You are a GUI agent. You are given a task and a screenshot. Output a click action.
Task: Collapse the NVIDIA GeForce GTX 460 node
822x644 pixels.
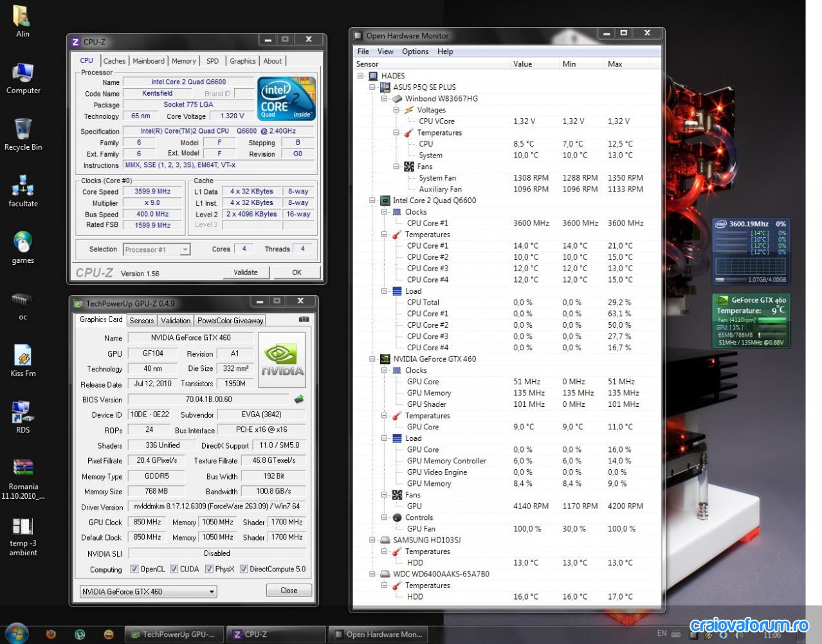[372, 359]
